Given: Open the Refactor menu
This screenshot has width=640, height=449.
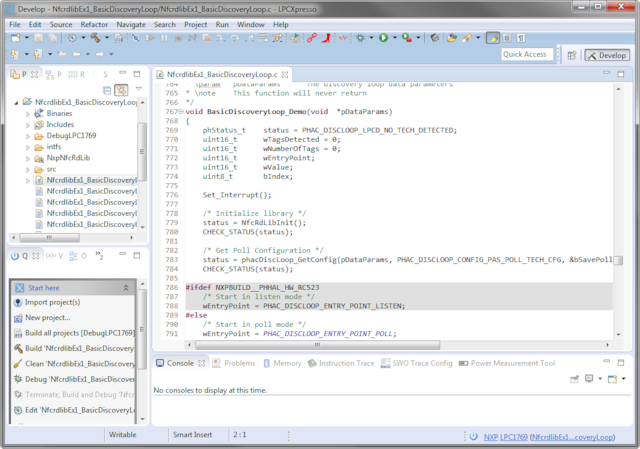Looking at the screenshot, I should pos(95,23).
